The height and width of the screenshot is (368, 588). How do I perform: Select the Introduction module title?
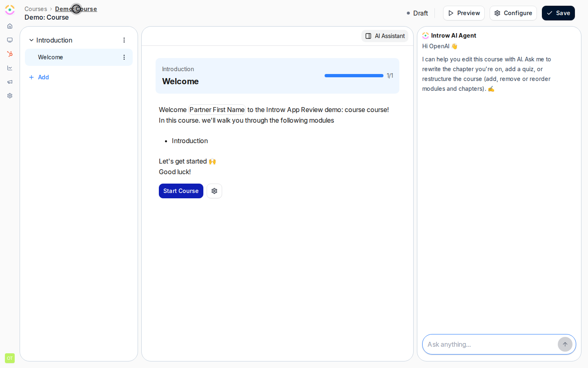(x=54, y=40)
